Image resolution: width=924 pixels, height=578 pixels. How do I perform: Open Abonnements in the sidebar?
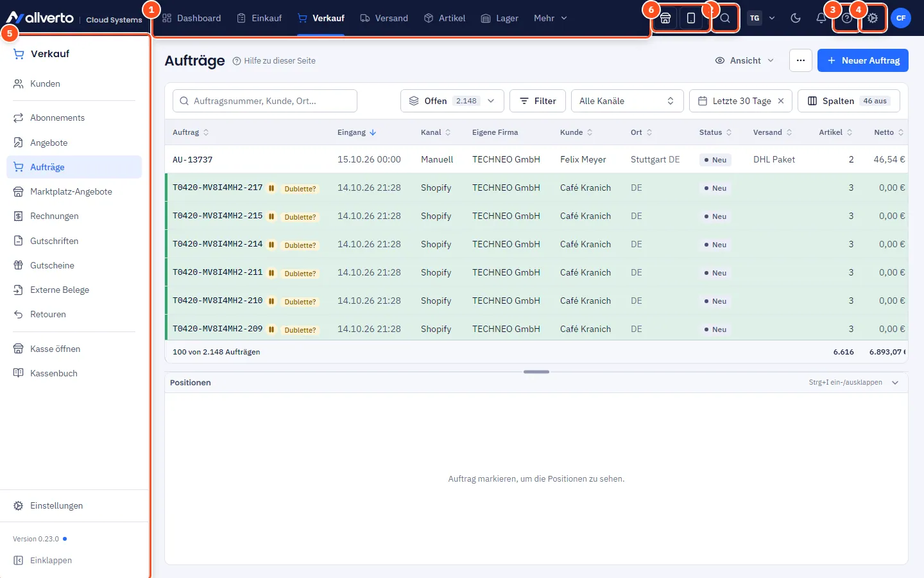pos(74,118)
